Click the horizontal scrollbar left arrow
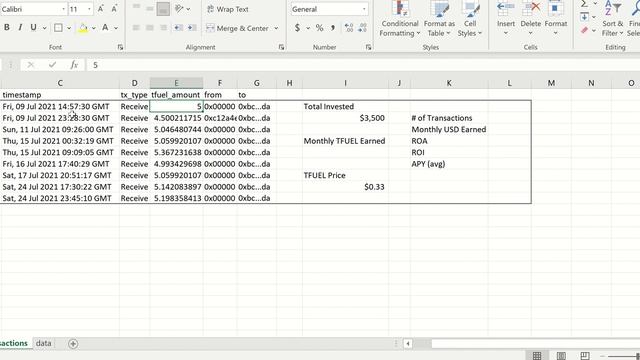 (x=408, y=344)
